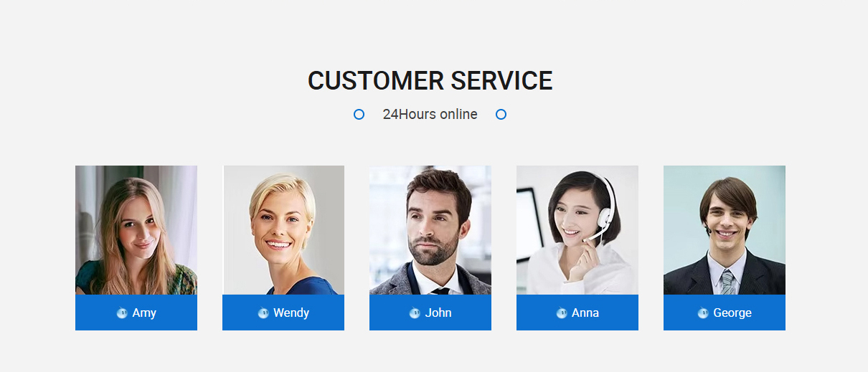
Task: Click the CUSTOMER SERVICE heading
Action: pyautogui.click(x=430, y=81)
